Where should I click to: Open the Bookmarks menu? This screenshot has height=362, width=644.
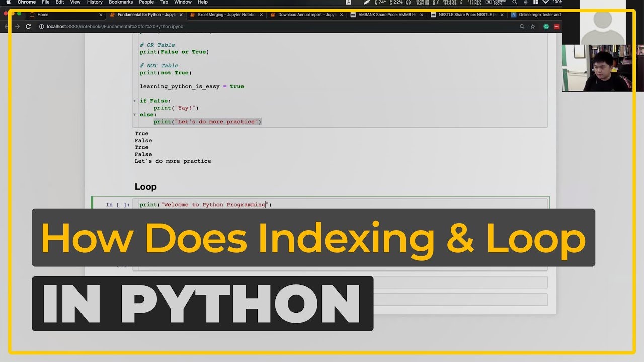(x=121, y=2)
